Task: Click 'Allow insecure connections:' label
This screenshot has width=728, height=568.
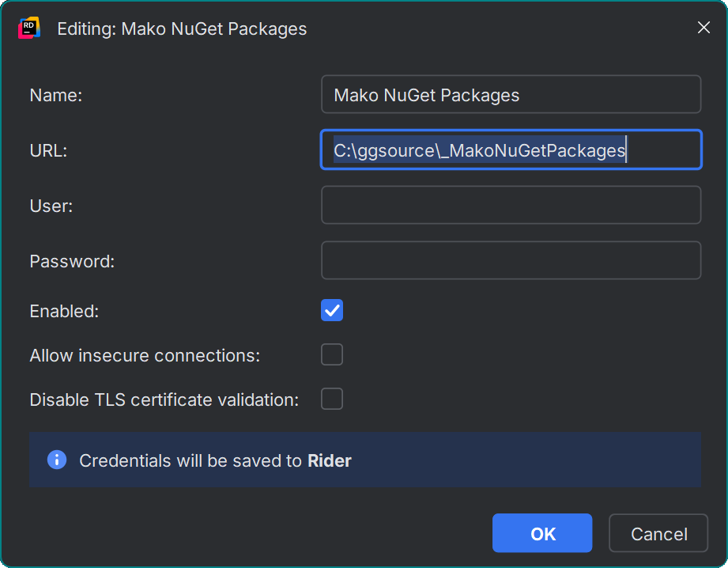Action: pos(145,355)
